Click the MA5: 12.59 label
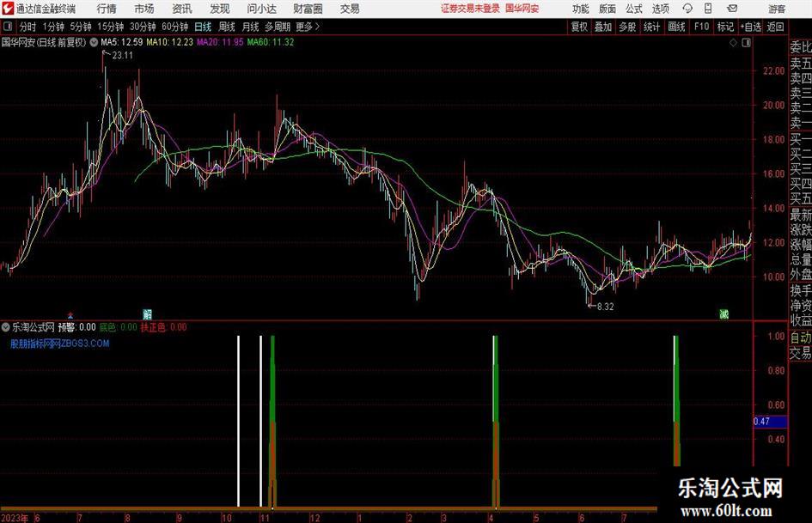This screenshot has height=523, width=812. 121,42
